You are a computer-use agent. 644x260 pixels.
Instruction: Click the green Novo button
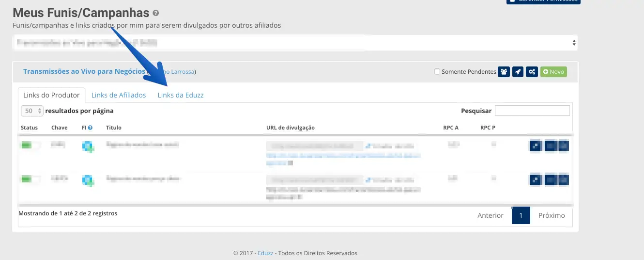[x=553, y=72]
